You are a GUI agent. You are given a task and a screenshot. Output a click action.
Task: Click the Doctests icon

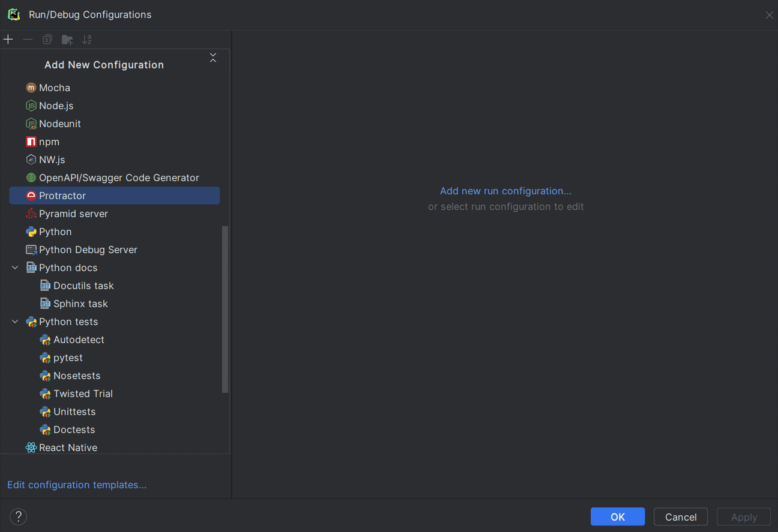click(46, 429)
